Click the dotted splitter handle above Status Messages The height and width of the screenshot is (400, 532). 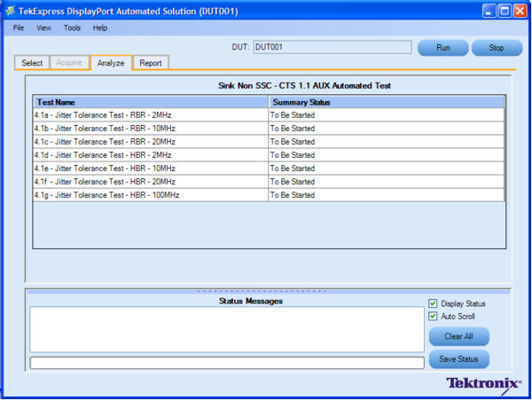tap(262, 291)
